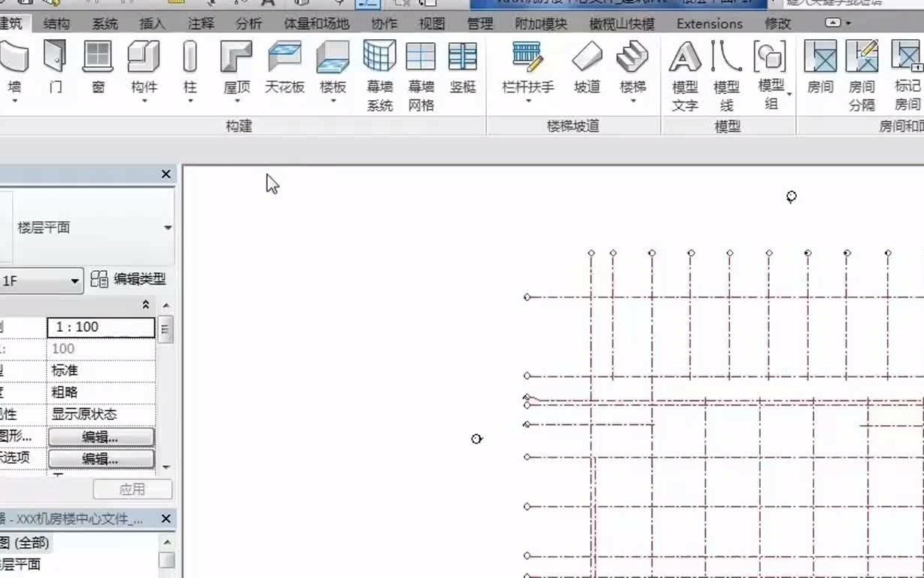The image size is (924, 578).
Task: Activate the 坡道 (Ramp) tool
Action: [586, 68]
